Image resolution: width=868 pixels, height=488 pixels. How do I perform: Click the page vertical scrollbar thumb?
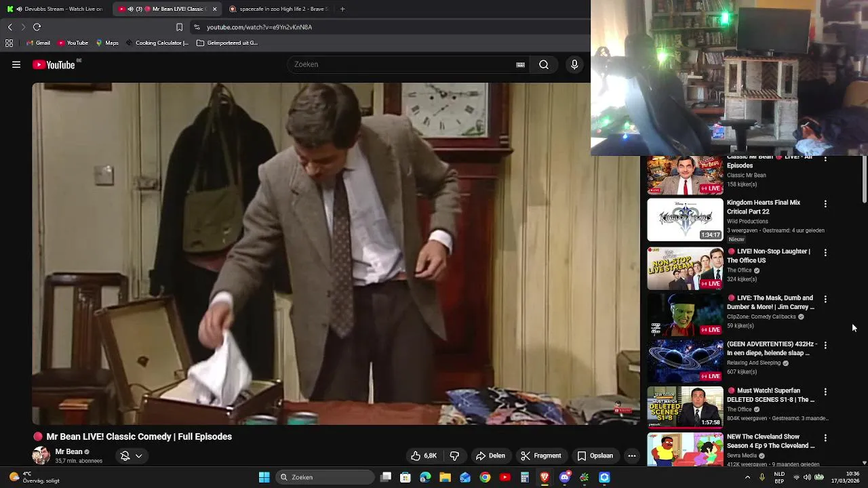point(864,181)
